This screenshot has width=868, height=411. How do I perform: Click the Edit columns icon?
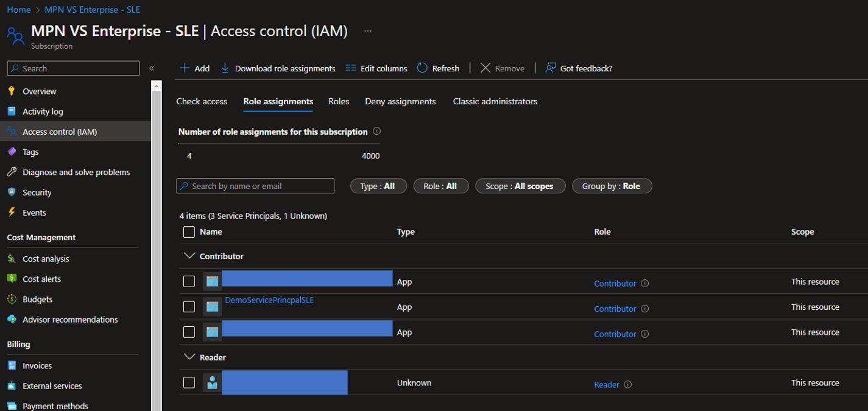pos(350,68)
